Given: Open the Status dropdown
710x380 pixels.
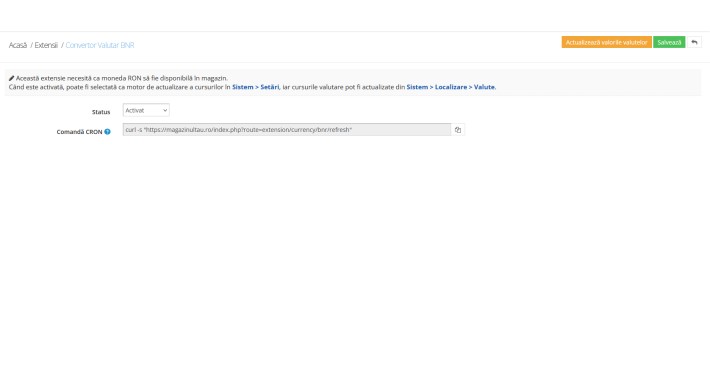Looking at the screenshot, I should pyautogui.click(x=146, y=111).
